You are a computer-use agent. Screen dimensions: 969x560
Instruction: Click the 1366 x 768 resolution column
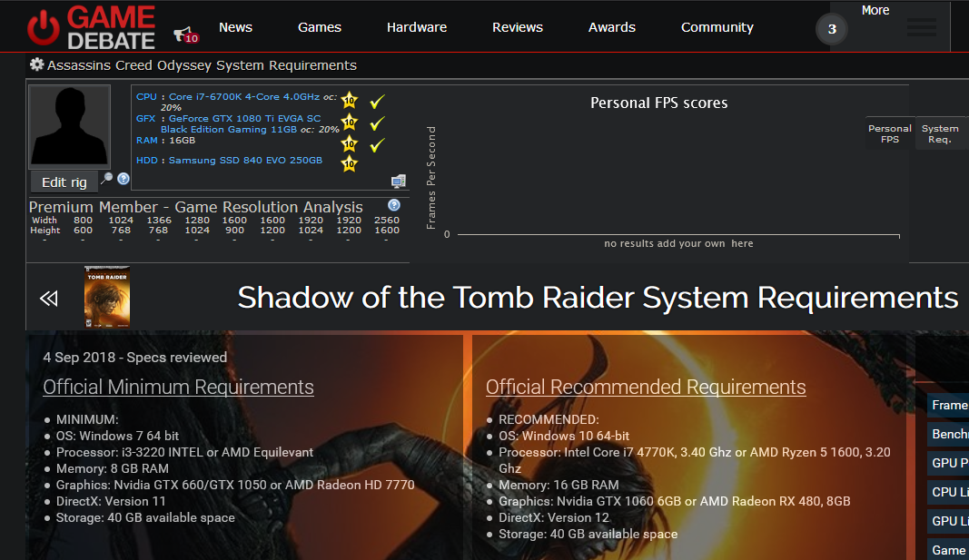point(159,225)
